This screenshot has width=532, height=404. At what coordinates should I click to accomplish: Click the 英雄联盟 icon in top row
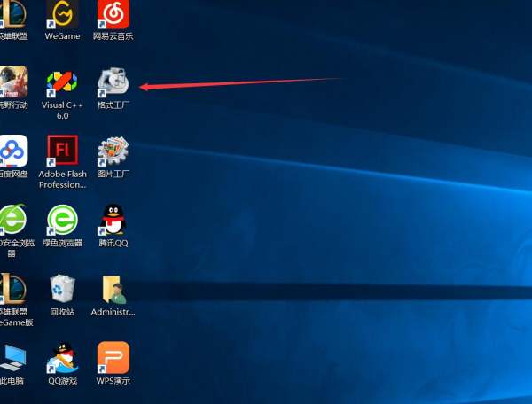click(12, 13)
